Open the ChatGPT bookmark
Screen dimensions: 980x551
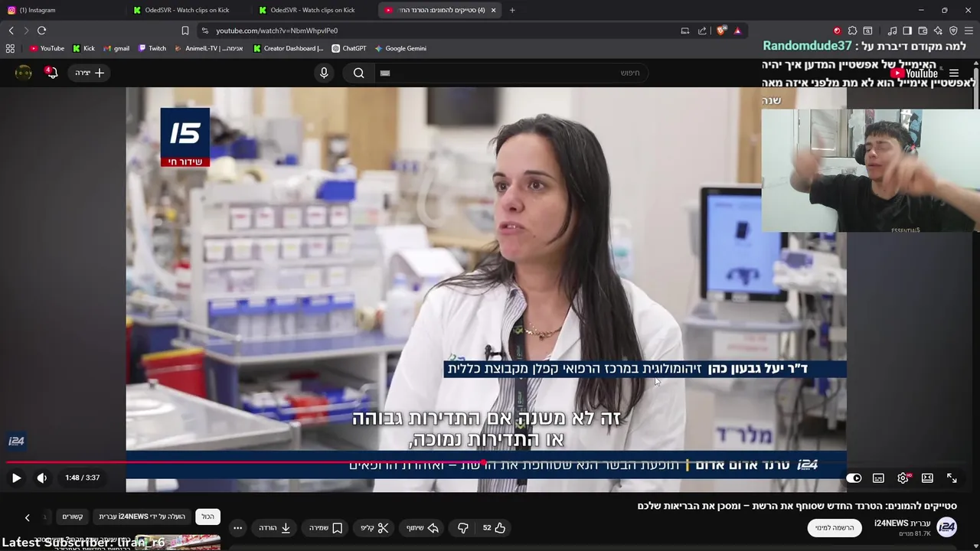coord(348,48)
